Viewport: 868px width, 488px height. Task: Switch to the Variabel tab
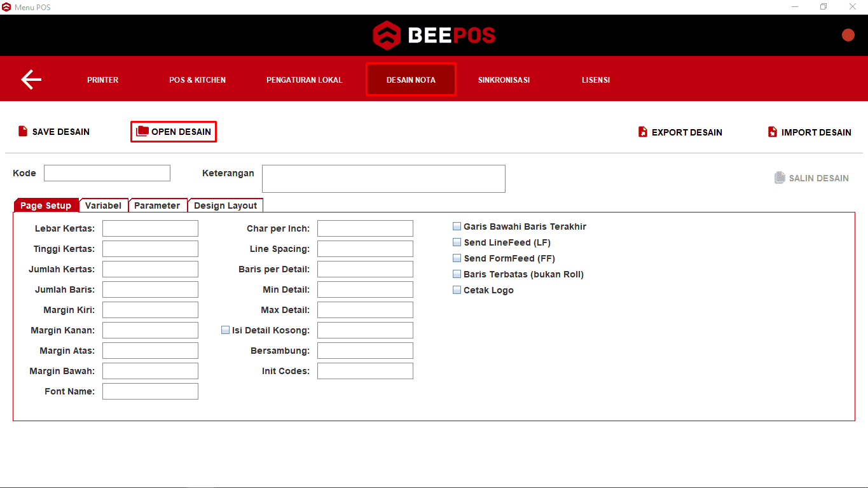[x=103, y=206]
